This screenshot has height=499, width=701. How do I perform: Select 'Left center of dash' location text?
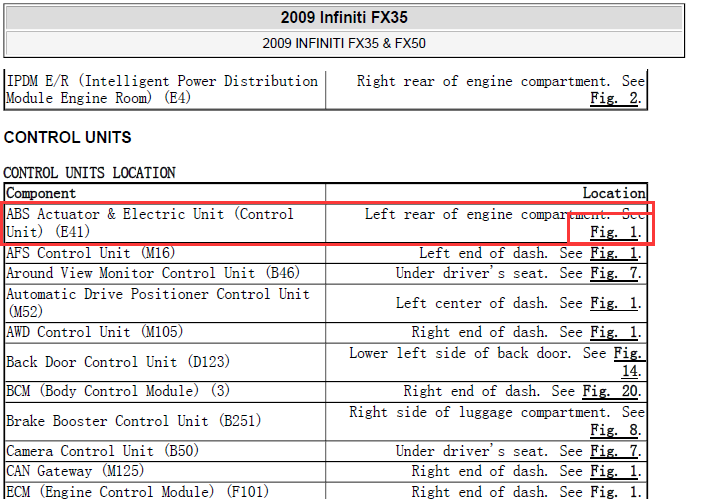tap(471, 303)
